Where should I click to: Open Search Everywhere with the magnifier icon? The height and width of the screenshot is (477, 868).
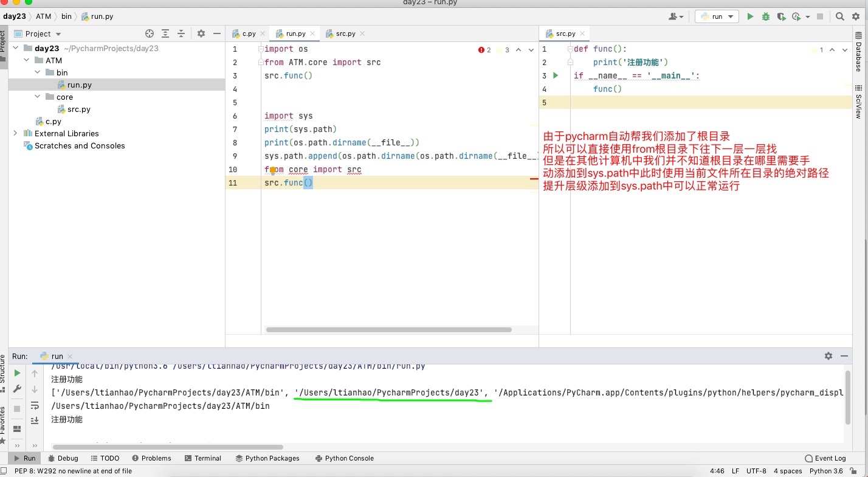pos(839,17)
